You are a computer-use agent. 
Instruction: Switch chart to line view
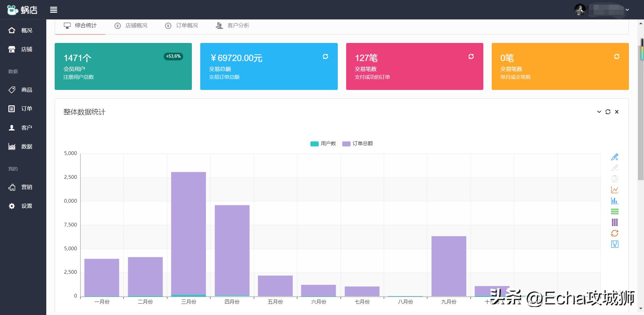pyautogui.click(x=614, y=190)
